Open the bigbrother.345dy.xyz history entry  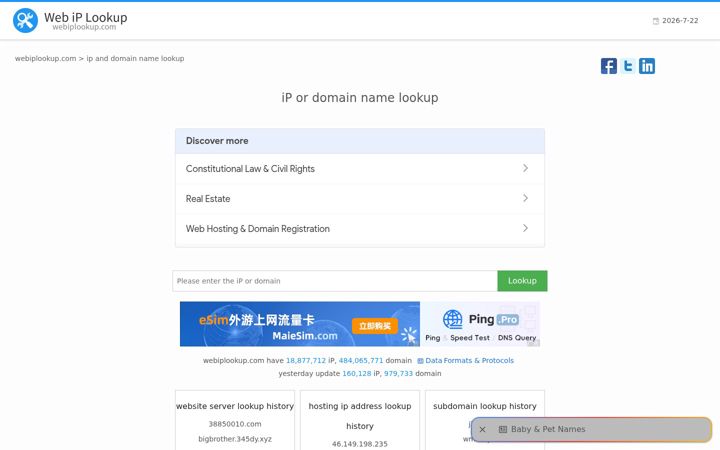(235, 439)
